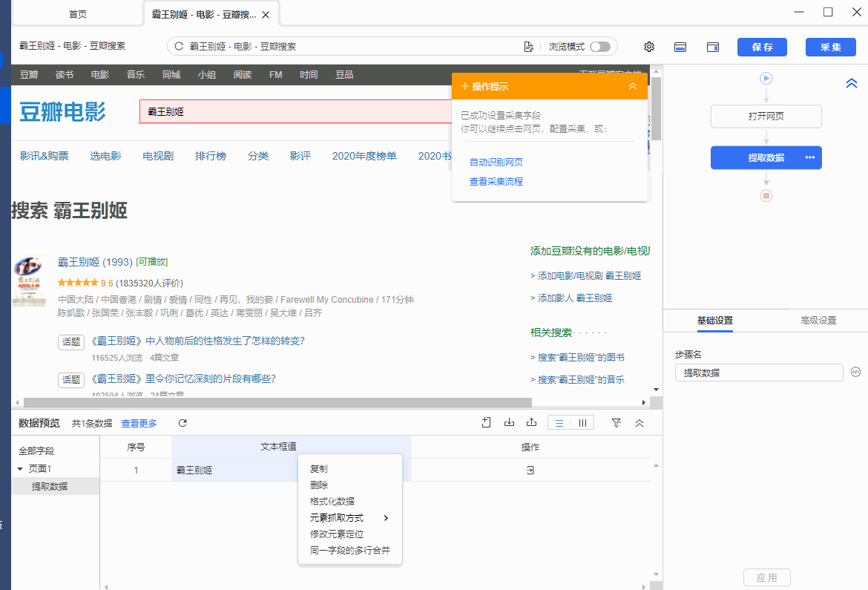
Task: Click the 步骤名 input field
Action: coord(759,373)
